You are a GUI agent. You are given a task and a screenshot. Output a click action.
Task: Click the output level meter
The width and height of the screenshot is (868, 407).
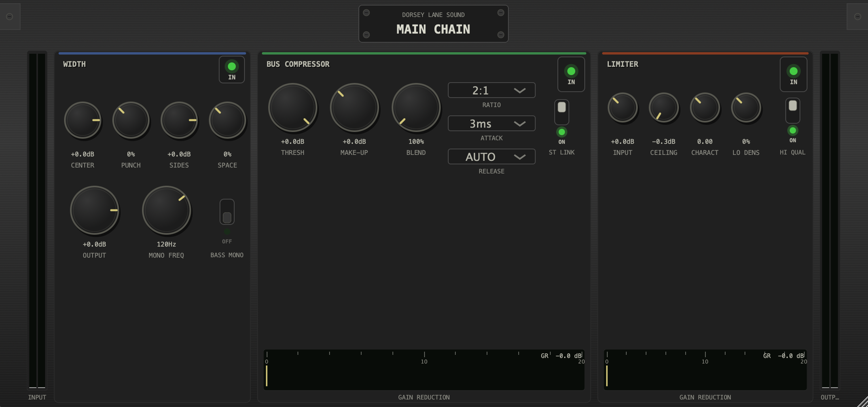(830, 220)
